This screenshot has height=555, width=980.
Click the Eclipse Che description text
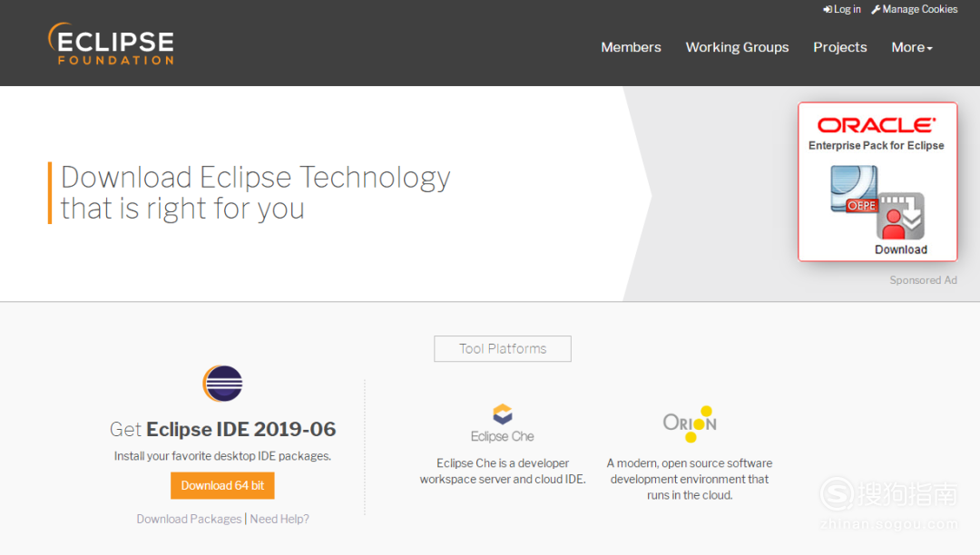pos(503,472)
